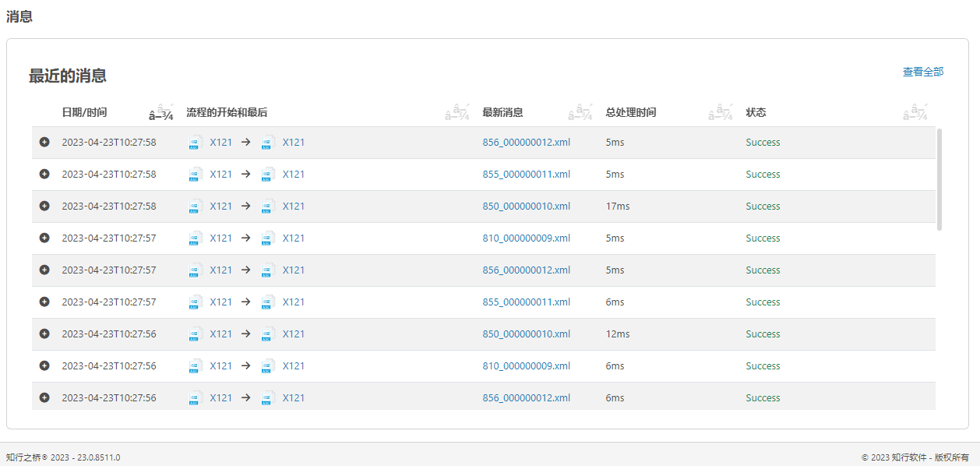Click destination X121 icon in 10:27:57 855_000000011.xml row

tap(268, 302)
